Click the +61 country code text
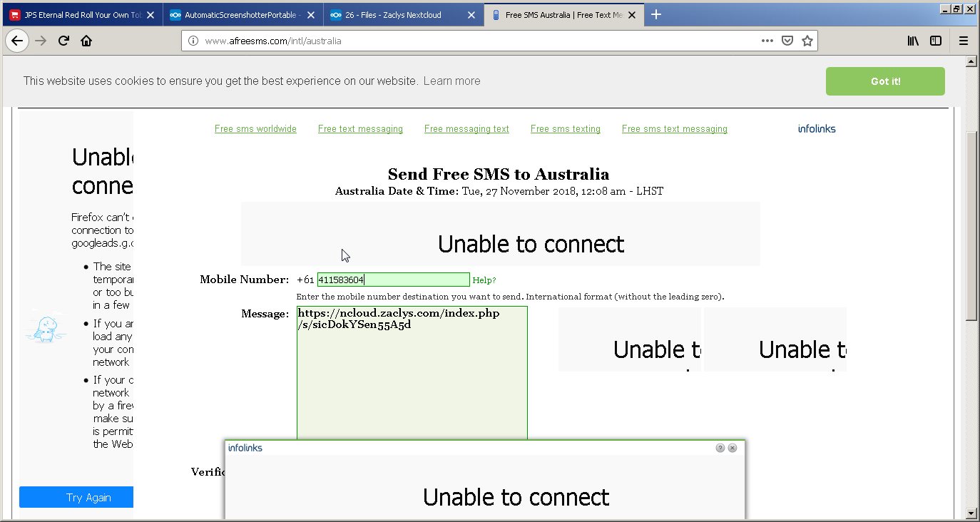The height and width of the screenshot is (522, 980). (x=305, y=280)
